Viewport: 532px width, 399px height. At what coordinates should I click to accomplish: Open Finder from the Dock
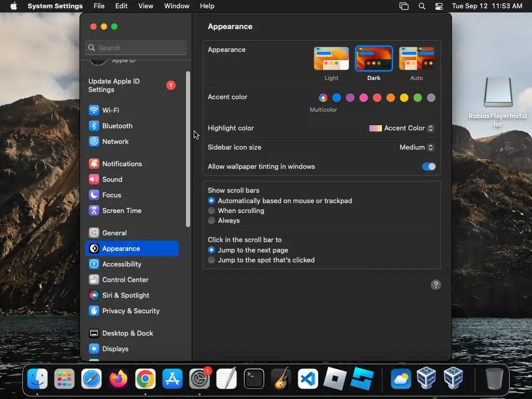[x=37, y=379]
